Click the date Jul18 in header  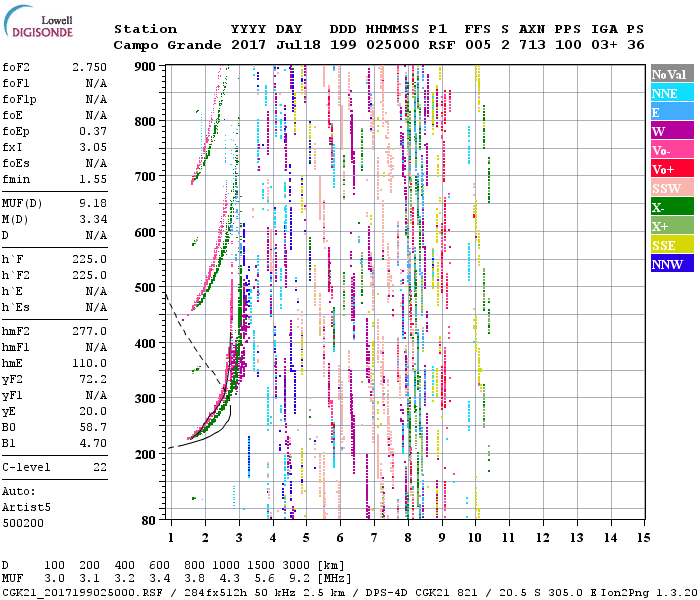click(x=298, y=45)
